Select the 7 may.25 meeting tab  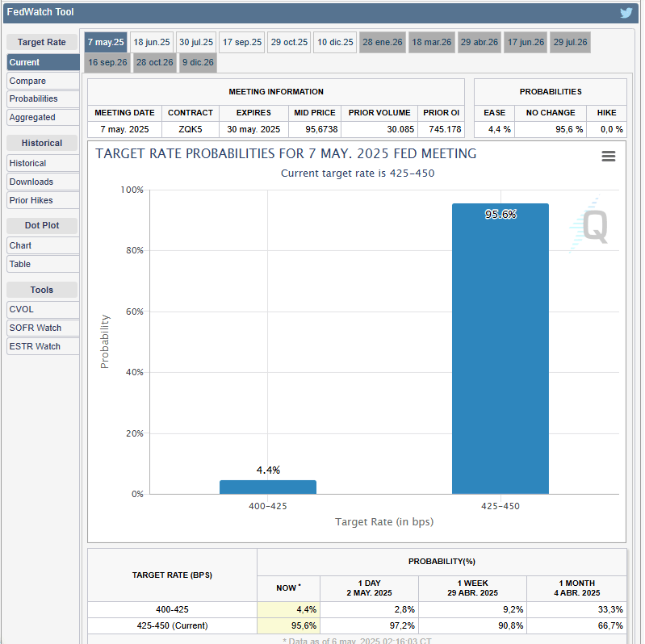click(x=106, y=42)
